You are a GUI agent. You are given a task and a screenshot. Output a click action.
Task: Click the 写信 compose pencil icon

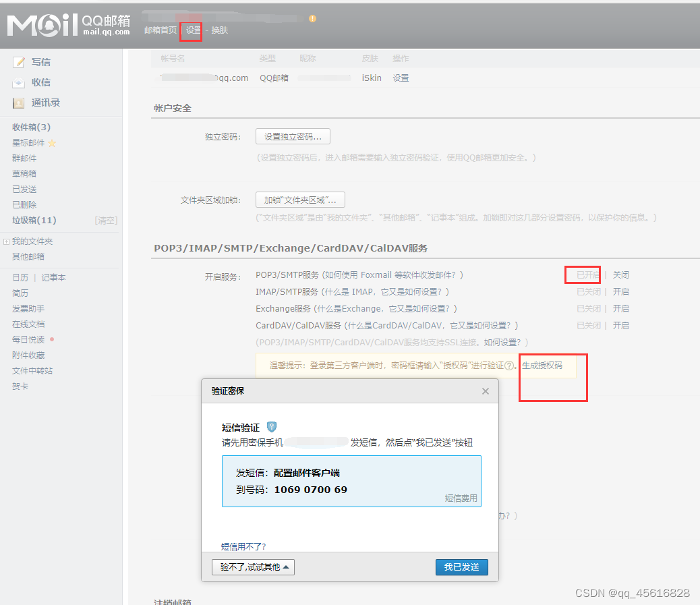(x=20, y=61)
